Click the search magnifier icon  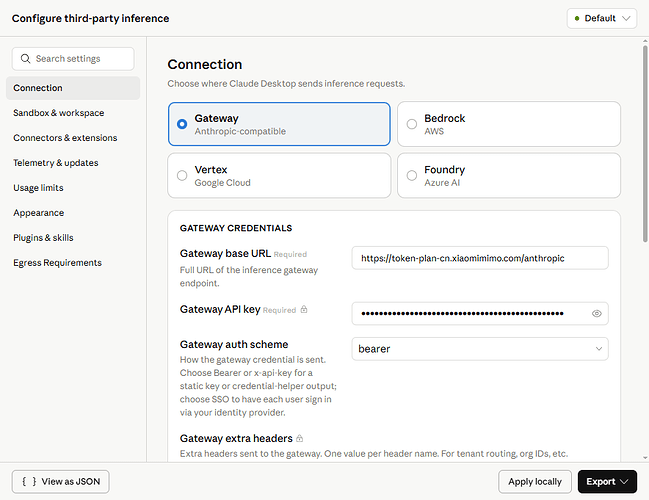(x=25, y=59)
